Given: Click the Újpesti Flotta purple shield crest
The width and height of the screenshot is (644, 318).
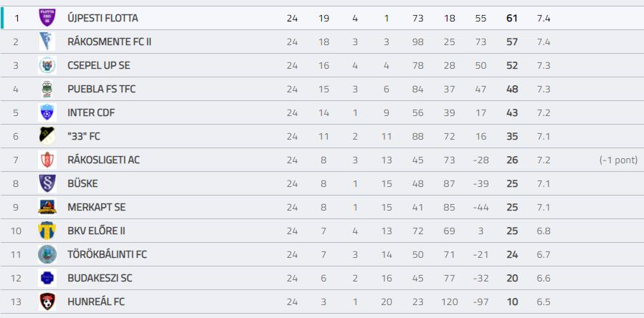Looking at the screenshot, I should 47,18.
